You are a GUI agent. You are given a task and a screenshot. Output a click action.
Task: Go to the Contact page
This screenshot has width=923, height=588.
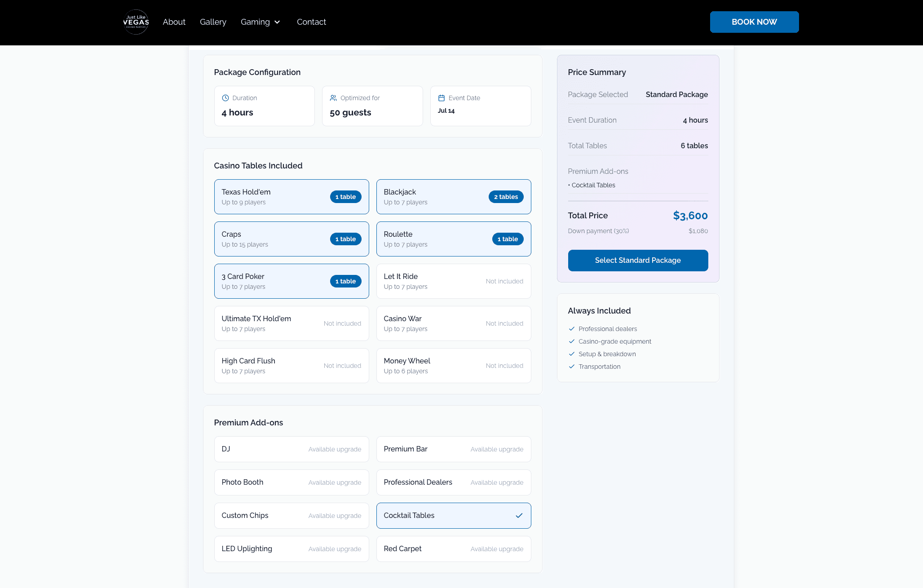pos(311,22)
